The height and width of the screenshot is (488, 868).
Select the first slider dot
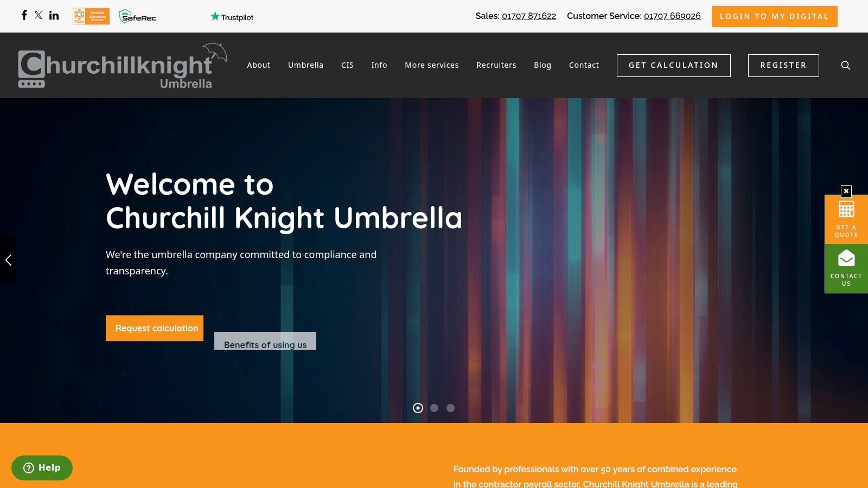click(418, 408)
